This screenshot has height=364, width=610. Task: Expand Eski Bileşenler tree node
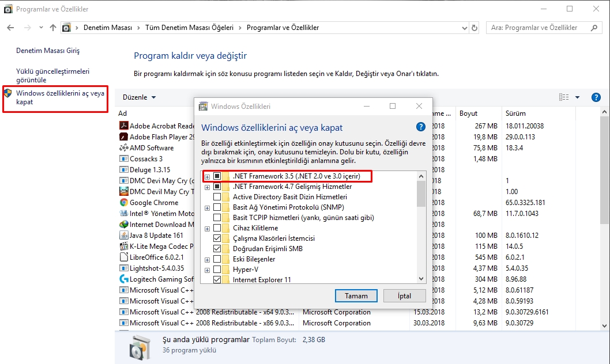[x=208, y=260]
